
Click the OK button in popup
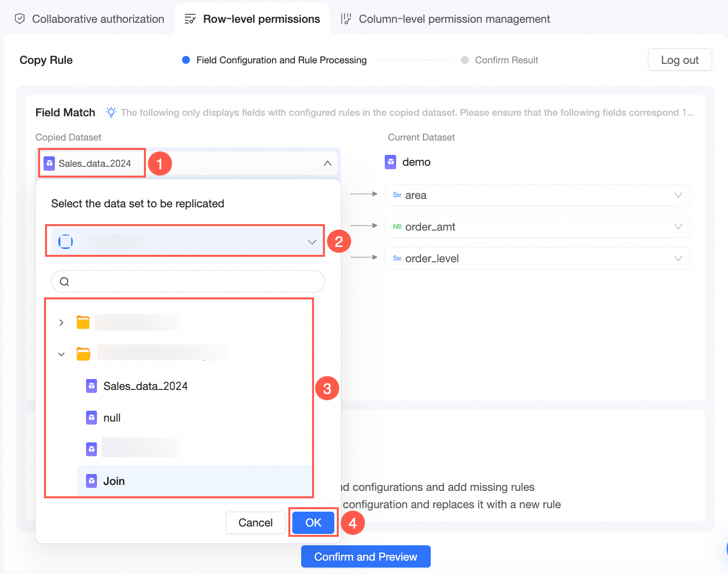pos(313,523)
